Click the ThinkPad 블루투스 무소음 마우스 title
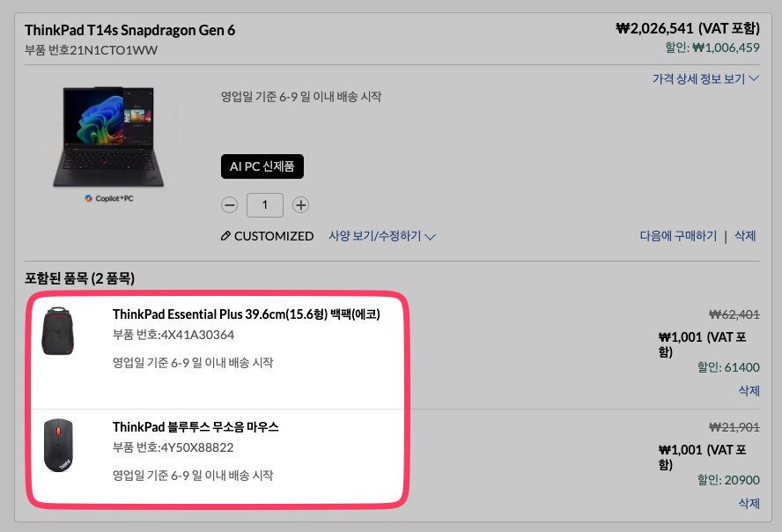Screen dimensions: 782x532 [x=195, y=427]
